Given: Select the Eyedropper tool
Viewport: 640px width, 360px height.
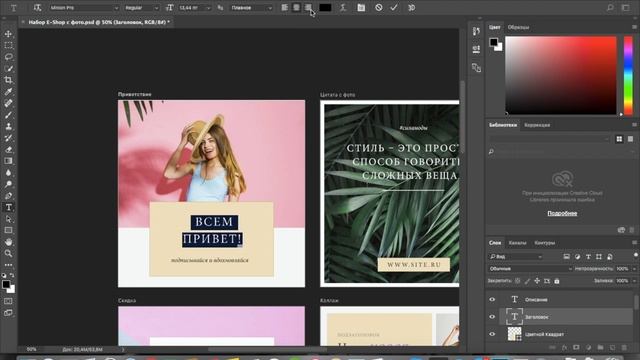Looking at the screenshot, I should (x=8, y=91).
